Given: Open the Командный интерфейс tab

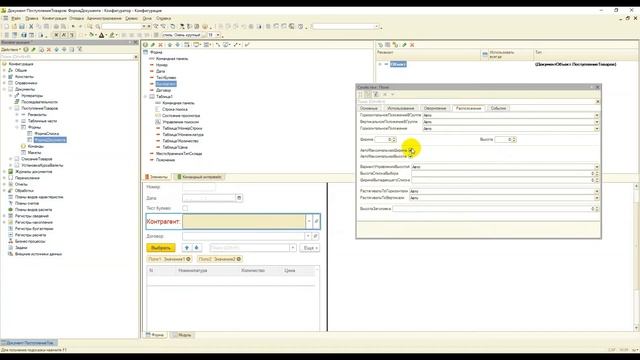Looking at the screenshot, I should coord(199,177).
